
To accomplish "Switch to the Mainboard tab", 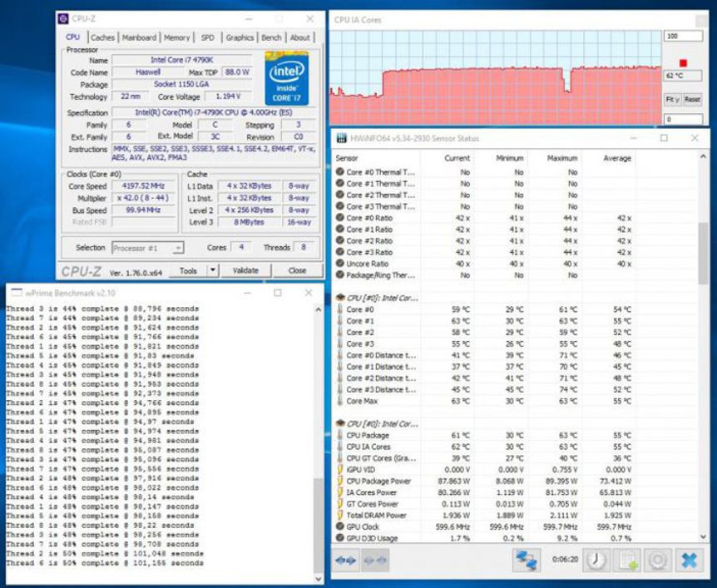I will tap(139, 37).
